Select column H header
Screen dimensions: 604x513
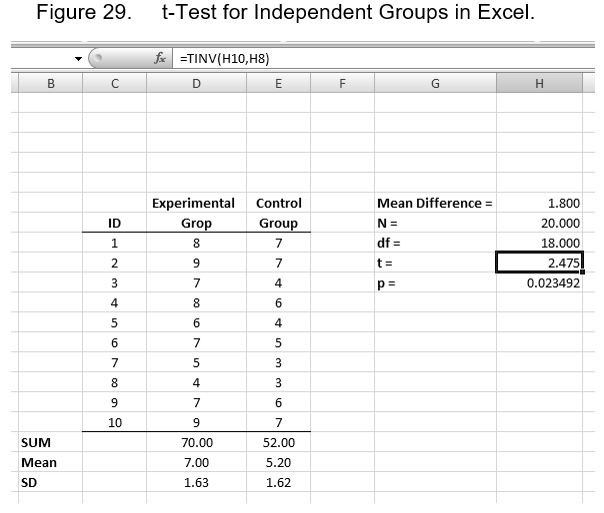[539, 83]
